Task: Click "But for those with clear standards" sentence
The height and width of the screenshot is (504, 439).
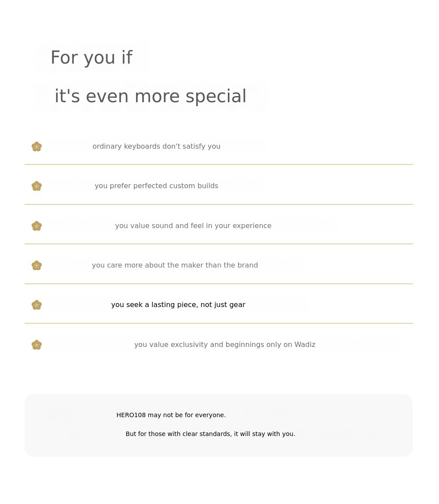Action: [x=210, y=434]
